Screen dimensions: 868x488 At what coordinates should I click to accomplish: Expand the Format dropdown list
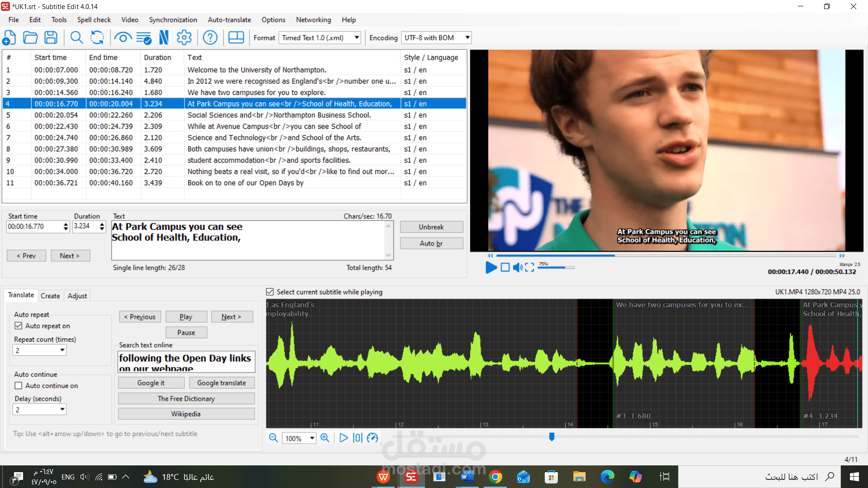(x=357, y=38)
